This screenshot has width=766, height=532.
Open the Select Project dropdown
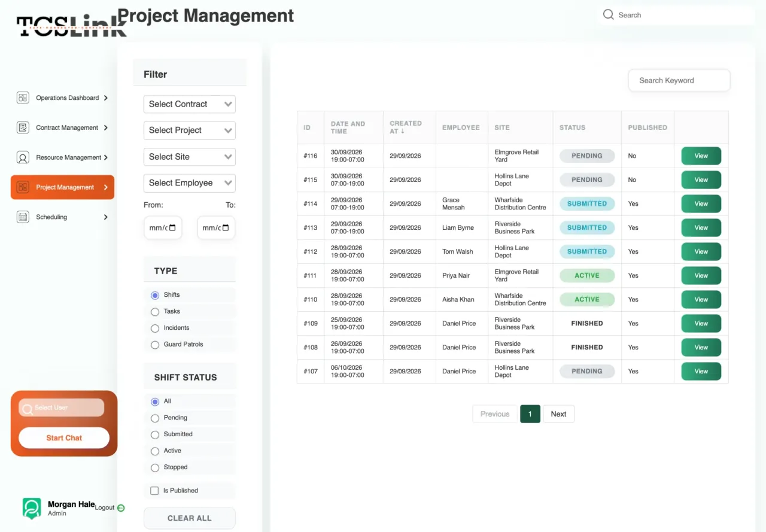(190, 130)
